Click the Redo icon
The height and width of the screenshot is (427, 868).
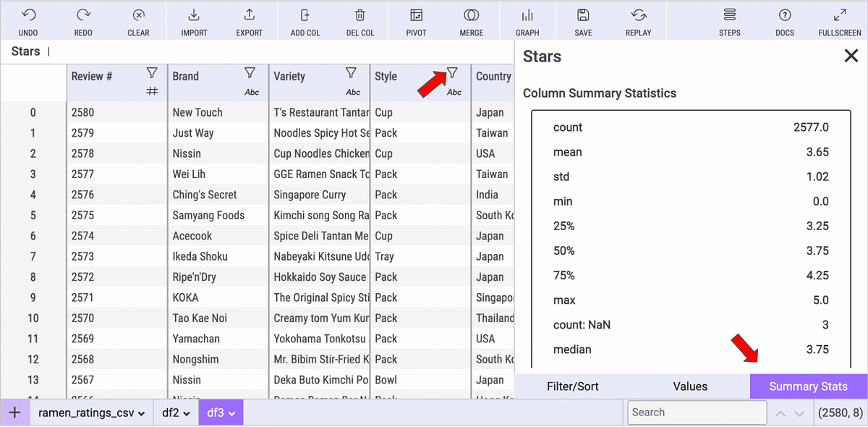83,15
